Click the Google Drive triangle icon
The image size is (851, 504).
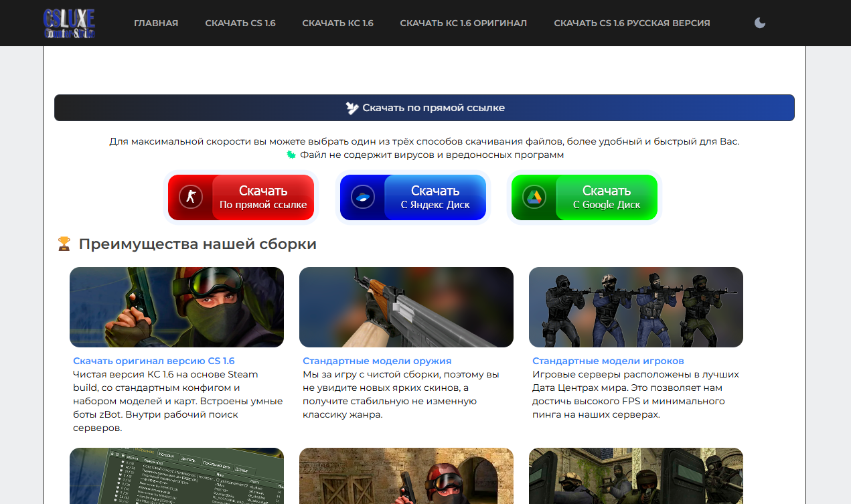534,197
